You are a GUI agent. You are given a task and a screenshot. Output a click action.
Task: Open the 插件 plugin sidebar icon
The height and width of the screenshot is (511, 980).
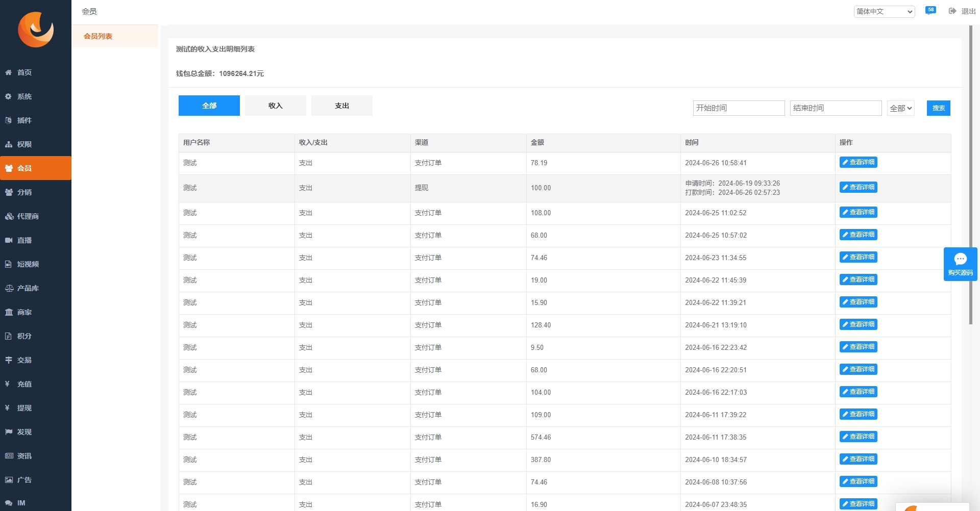coord(9,120)
